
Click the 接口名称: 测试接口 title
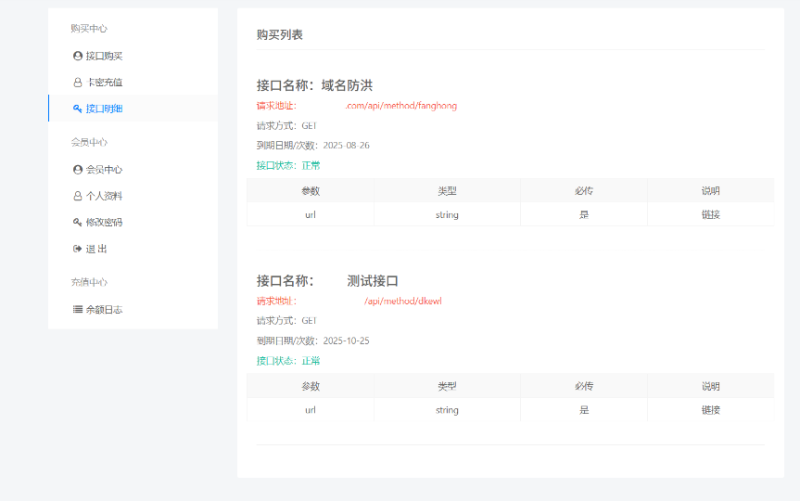[328, 281]
